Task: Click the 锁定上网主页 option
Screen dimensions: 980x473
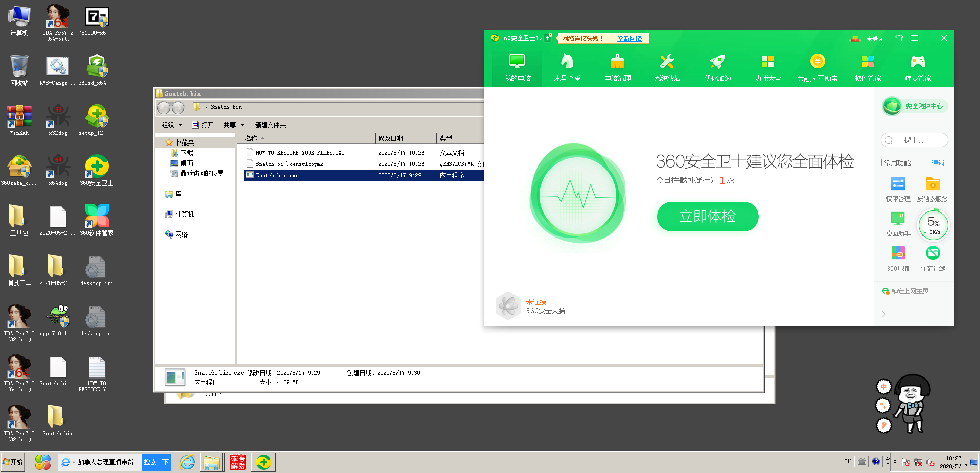Action: (905, 291)
